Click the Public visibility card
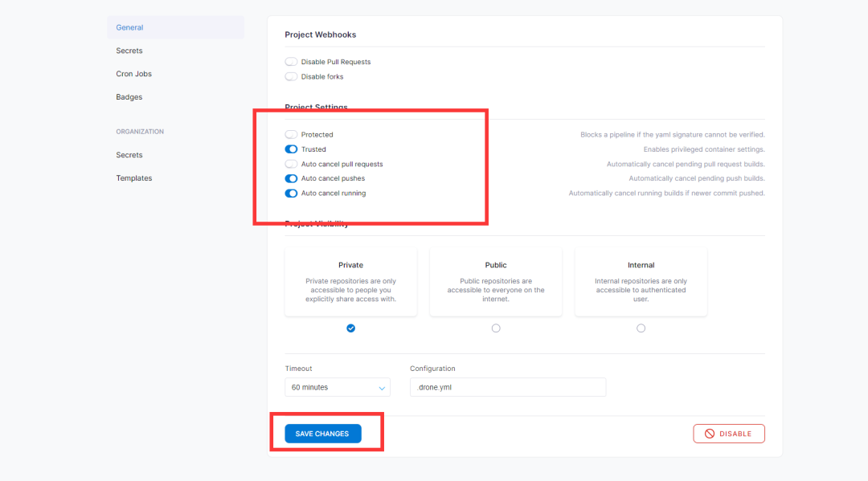Image resolution: width=868 pixels, height=481 pixels. 496,281
